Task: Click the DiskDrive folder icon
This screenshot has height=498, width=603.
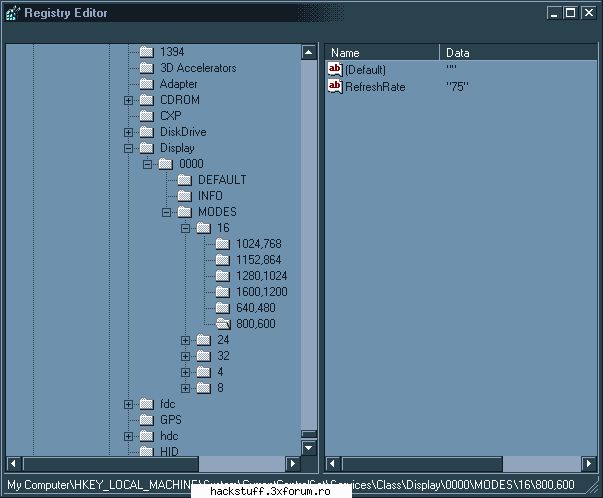Action: pos(147,132)
